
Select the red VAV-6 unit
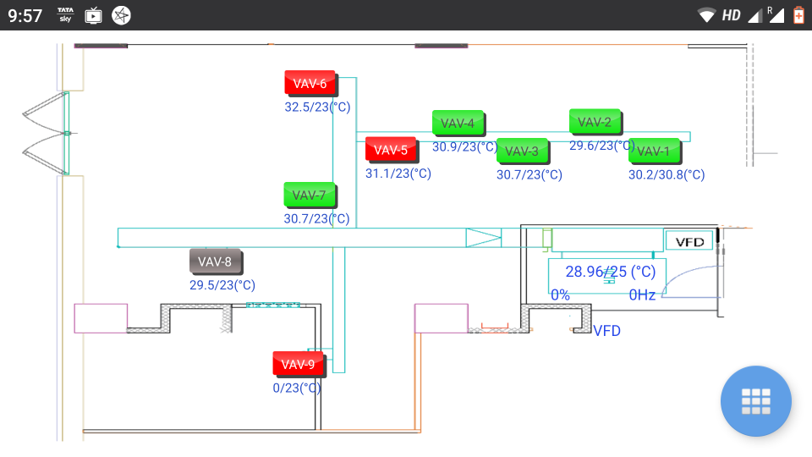click(x=311, y=83)
